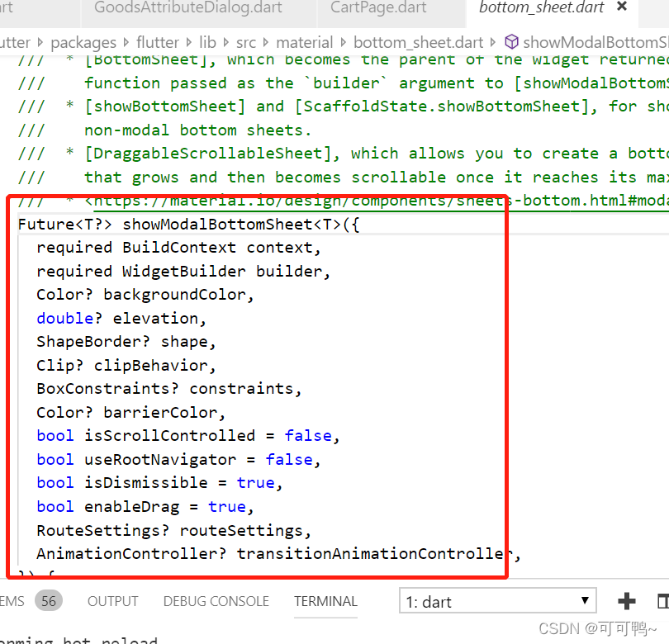Switch to CartPage.dart tab

(x=378, y=7)
